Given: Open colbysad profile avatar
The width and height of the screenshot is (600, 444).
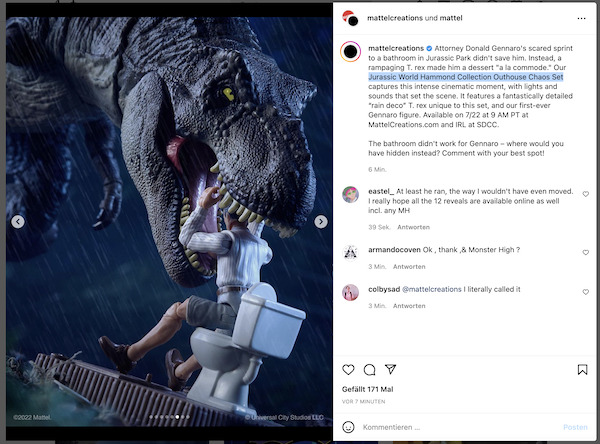Looking at the screenshot, I should [351, 292].
